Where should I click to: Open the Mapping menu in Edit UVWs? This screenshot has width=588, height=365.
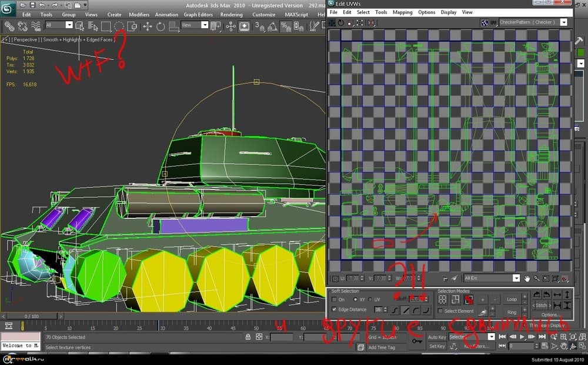(402, 12)
